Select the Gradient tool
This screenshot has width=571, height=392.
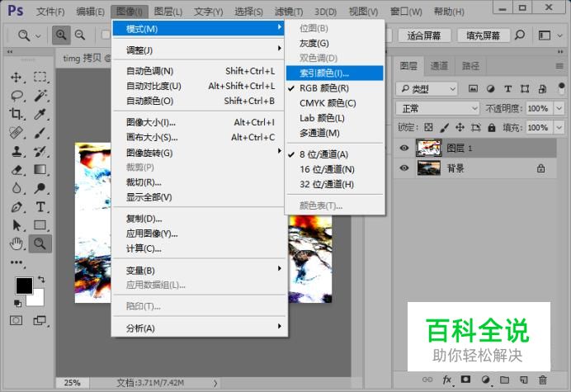(40, 170)
